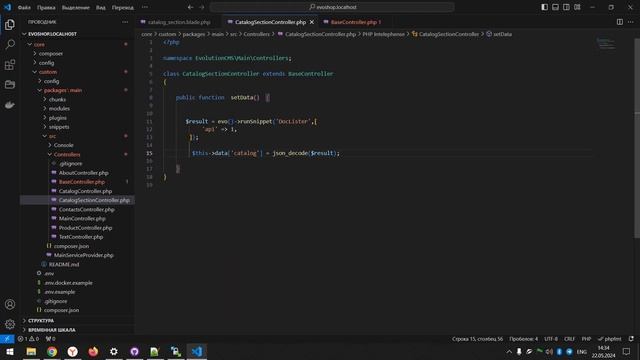Image resolution: width=640 pixels, height=360 pixels.
Task: Open the Search view in activity bar
Action: tap(10, 44)
